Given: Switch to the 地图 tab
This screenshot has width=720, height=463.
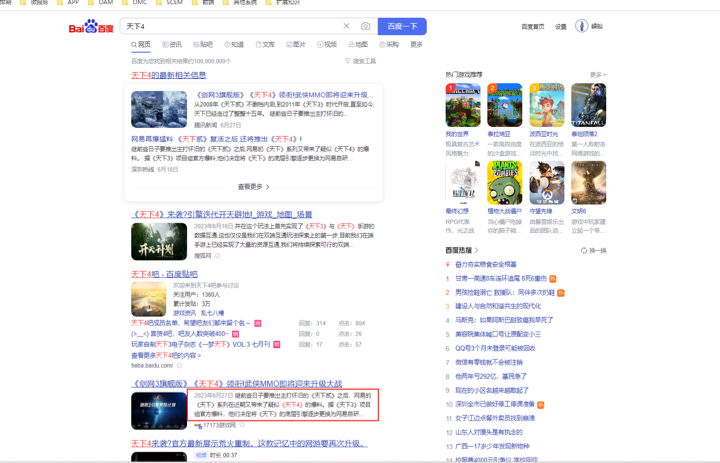Looking at the screenshot, I should click(x=358, y=45).
